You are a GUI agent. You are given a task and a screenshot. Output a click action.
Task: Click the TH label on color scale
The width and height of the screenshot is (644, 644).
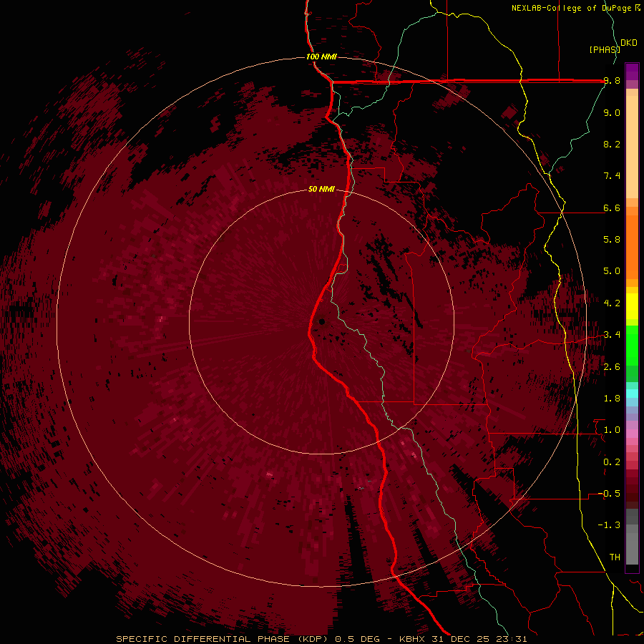[x=615, y=557]
